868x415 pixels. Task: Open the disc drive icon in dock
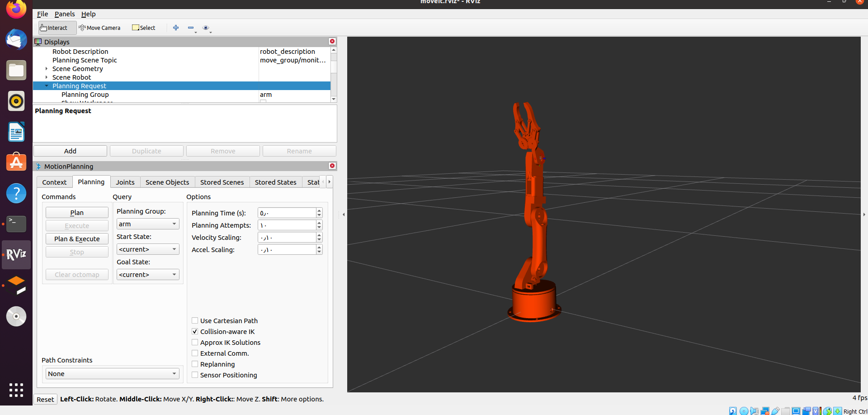click(16, 316)
